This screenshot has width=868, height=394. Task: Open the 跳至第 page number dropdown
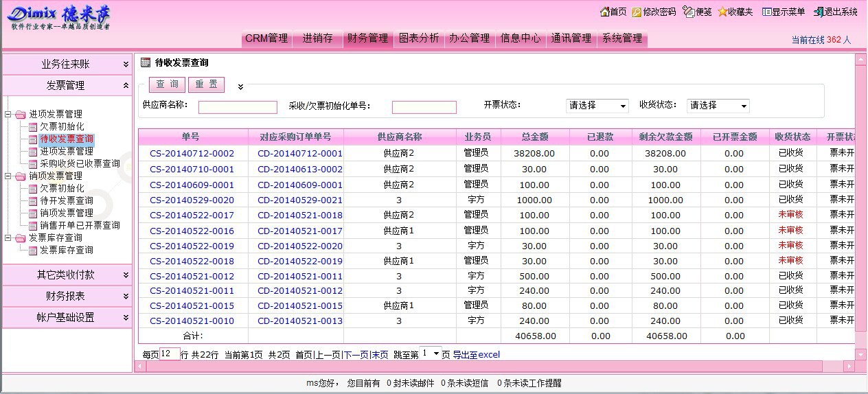tap(431, 354)
